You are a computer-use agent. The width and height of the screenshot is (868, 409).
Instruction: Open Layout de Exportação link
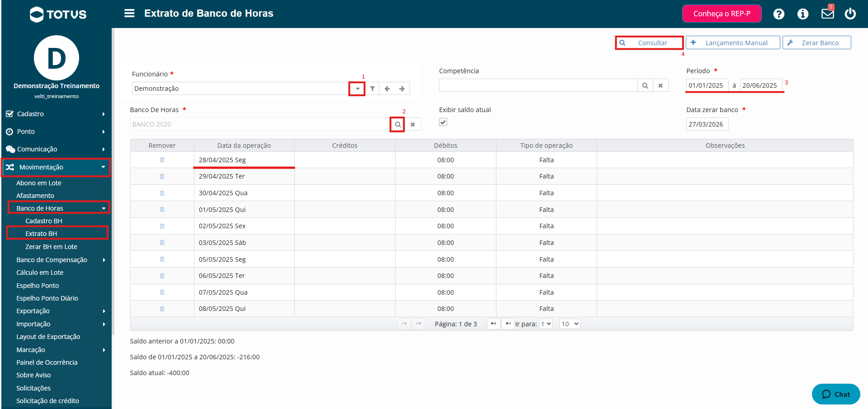tap(48, 337)
